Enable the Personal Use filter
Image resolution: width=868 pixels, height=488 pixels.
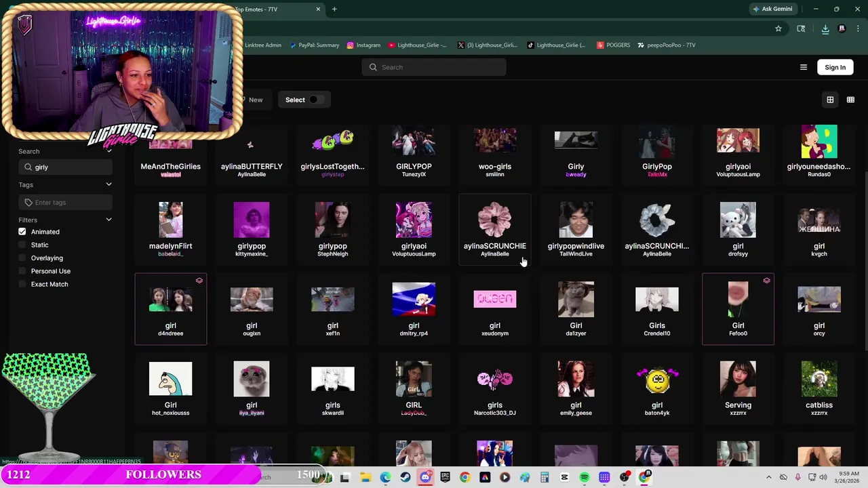(x=22, y=271)
